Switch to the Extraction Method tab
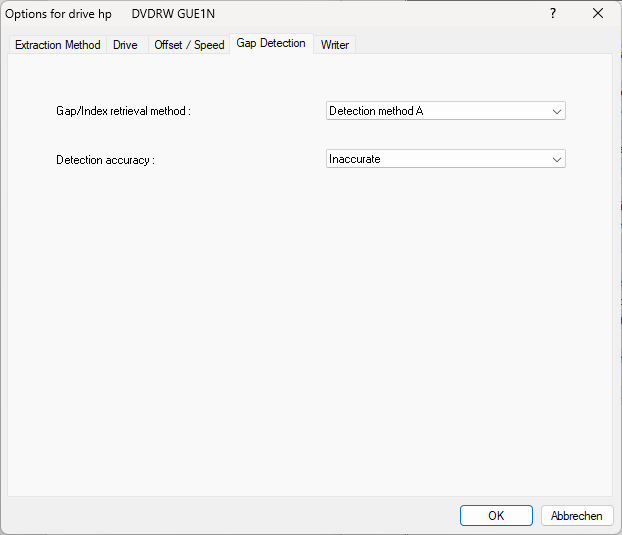622x535 pixels. (x=57, y=45)
